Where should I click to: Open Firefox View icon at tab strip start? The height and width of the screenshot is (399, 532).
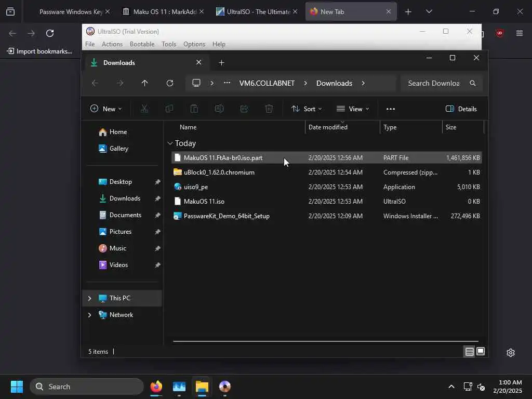10,11
